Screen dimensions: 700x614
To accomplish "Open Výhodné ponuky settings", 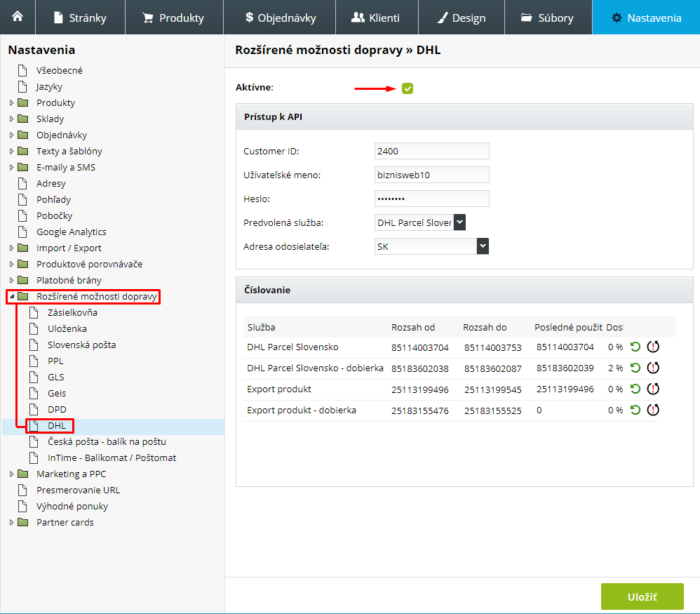I will point(72,506).
